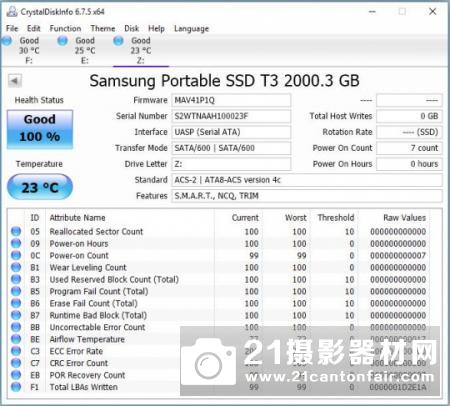Select the POR Recovery Count attribute name

tap(87, 375)
